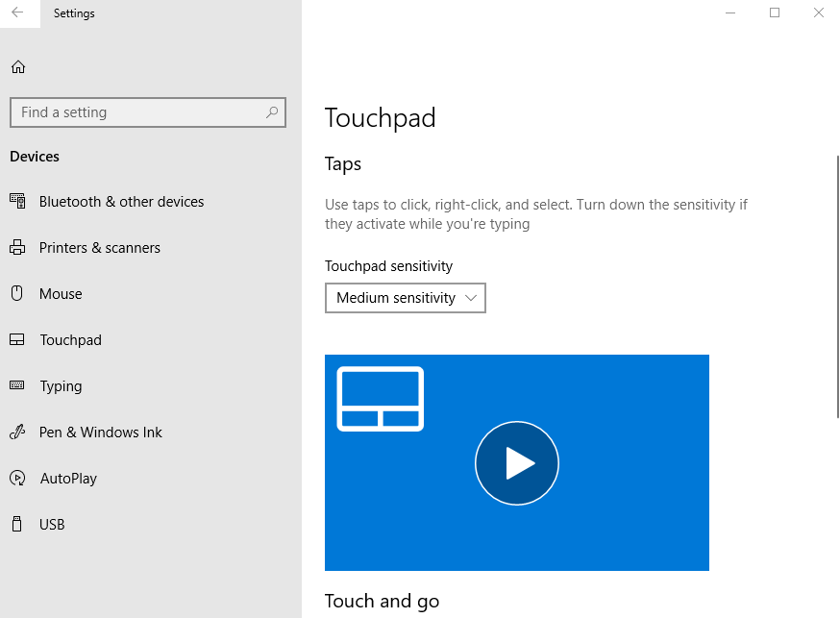The width and height of the screenshot is (840, 618).
Task: Click the Bluetooth & other devices icon
Action: tap(17, 201)
